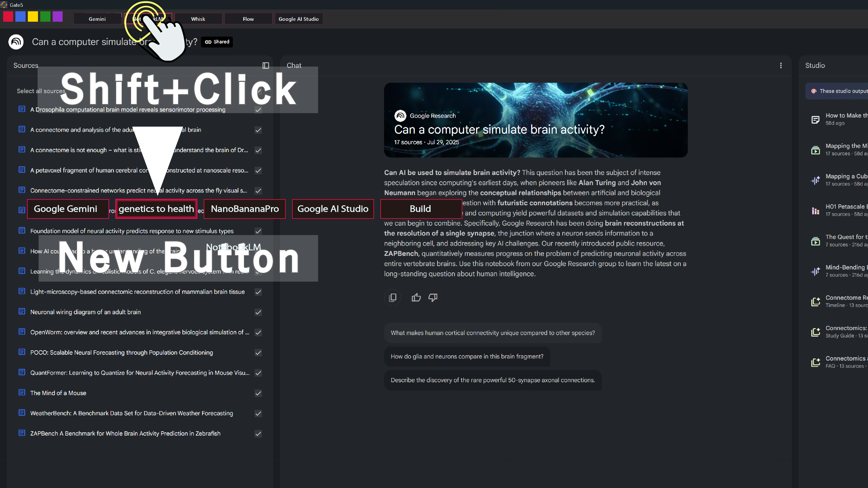The image size is (868, 488).
Task: Click the Shared link button
Action: pyautogui.click(x=217, y=42)
